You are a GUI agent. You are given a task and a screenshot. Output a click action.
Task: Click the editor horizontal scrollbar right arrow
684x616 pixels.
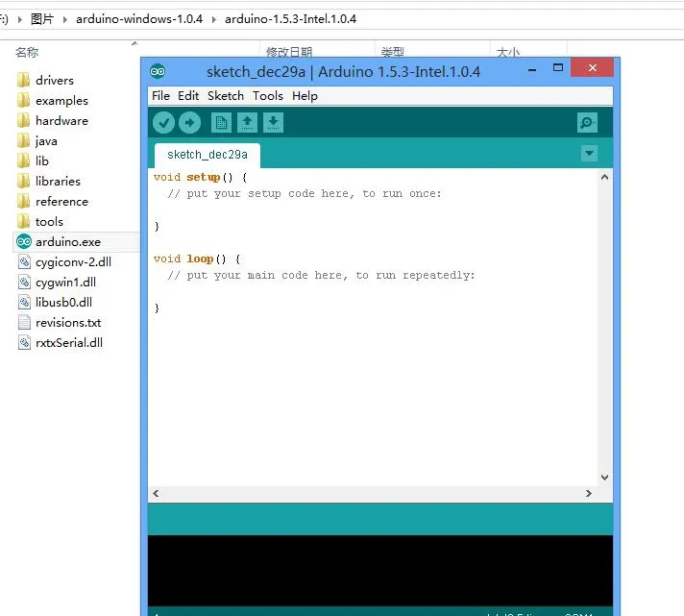pos(589,494)
